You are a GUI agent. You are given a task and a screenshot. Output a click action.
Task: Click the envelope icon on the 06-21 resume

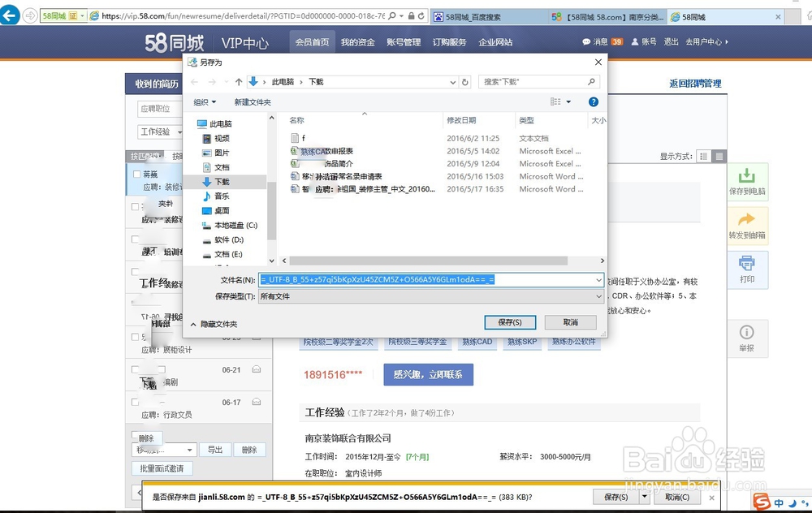257,369
